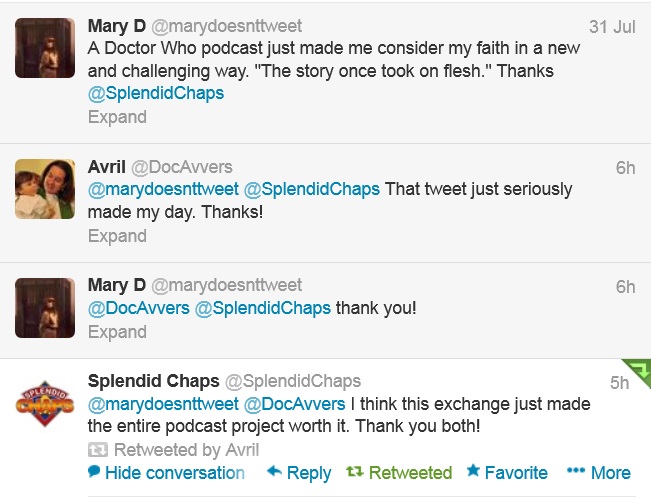
Task: Click Mary D's avatar on first tweet
Action: 45,48
